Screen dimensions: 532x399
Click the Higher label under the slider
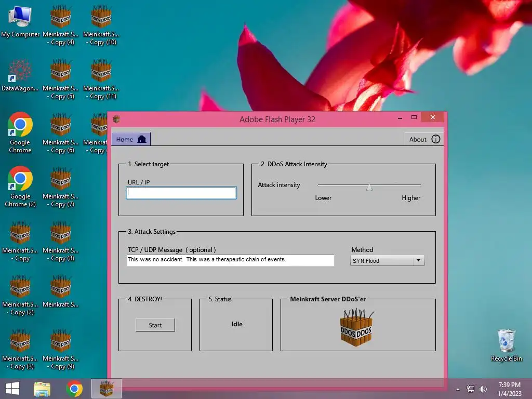(x=411, y=198)
